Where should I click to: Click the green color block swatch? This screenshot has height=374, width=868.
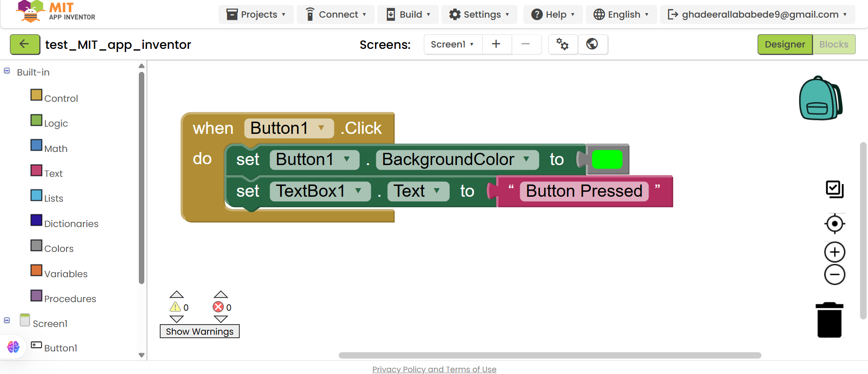[x=607, y=159]
